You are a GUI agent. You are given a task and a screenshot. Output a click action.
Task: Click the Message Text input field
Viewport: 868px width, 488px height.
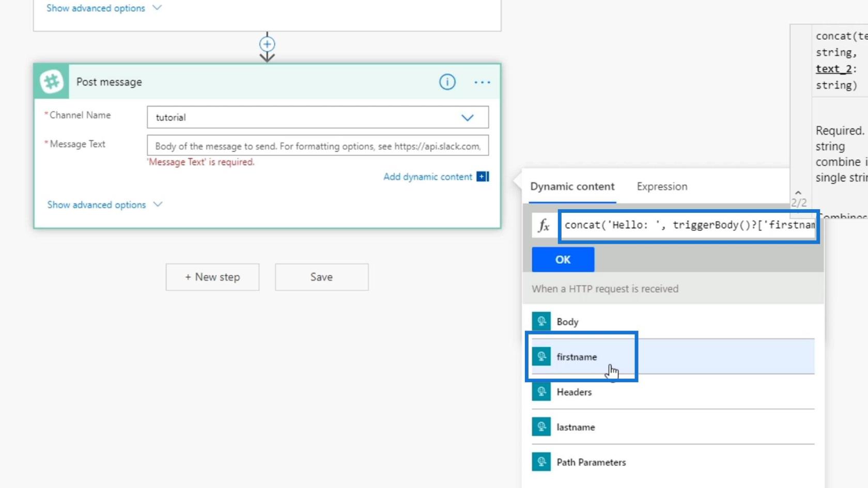click(318, 146)
